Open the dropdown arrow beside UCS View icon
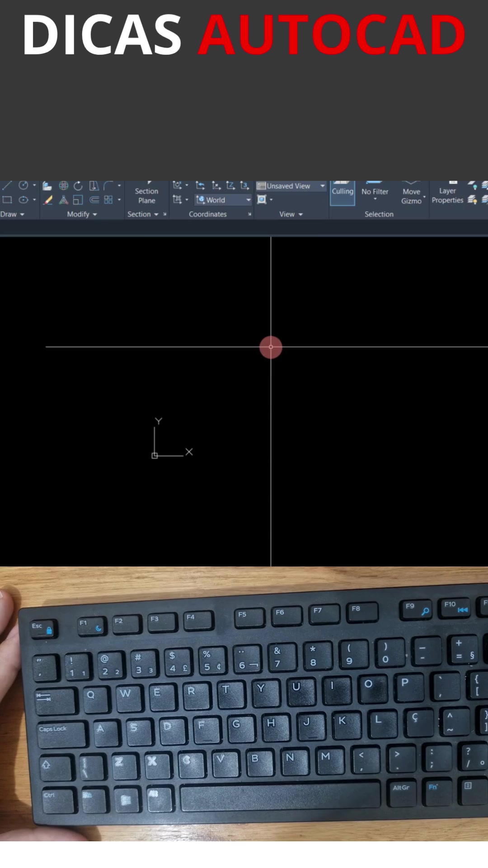The image size is (488, 868). click(x=187, y=199)
